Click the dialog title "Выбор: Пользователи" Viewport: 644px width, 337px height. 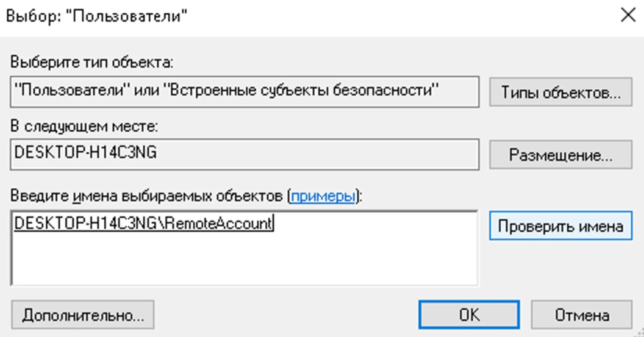click(97, 16)
